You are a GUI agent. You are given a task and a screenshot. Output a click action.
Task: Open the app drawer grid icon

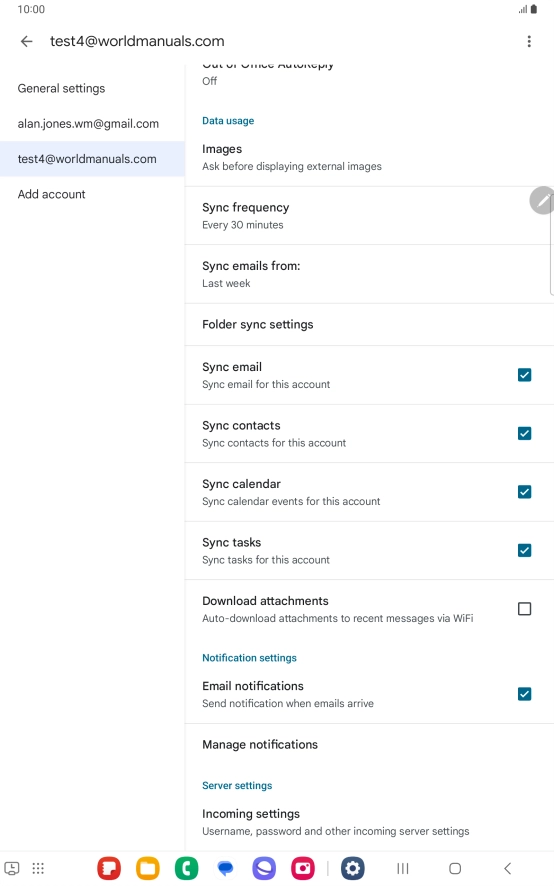pyautogui.click(x=38, y=868)
